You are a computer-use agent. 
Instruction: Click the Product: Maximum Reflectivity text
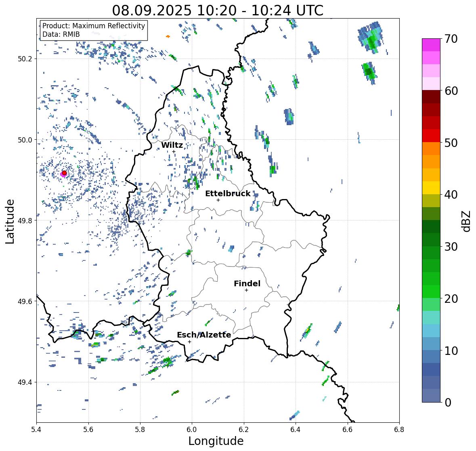click(94, 26)
